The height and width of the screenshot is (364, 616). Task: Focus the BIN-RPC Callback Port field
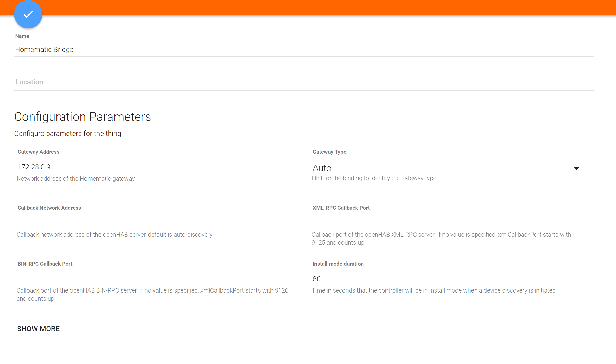(153, 279)
